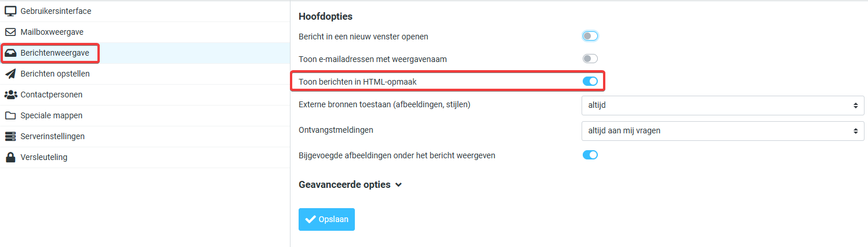Toggle 'Toon e-mailadressen met weergavenaam' switch
868x247 pixels.
click(x=590, y=59)
